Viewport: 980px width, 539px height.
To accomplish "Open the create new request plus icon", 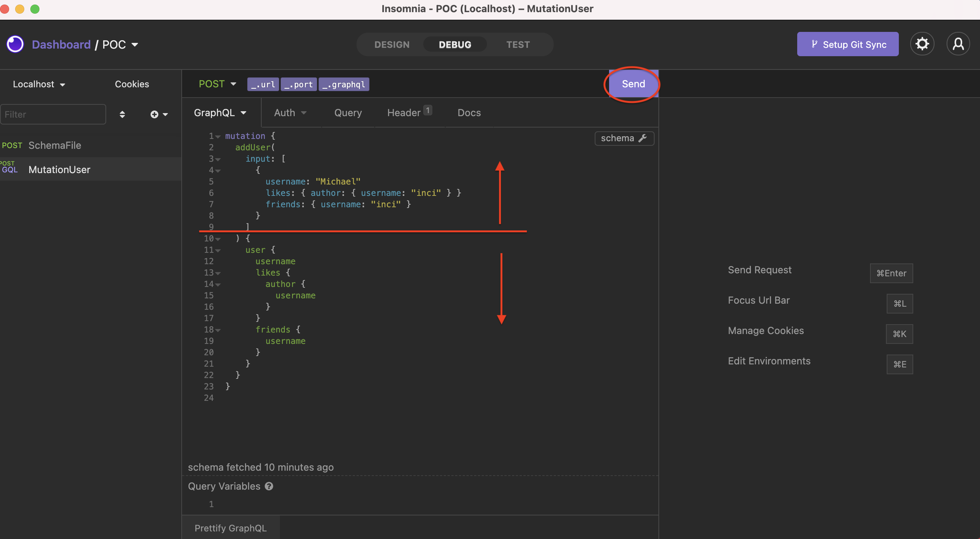I will (154, 114).
